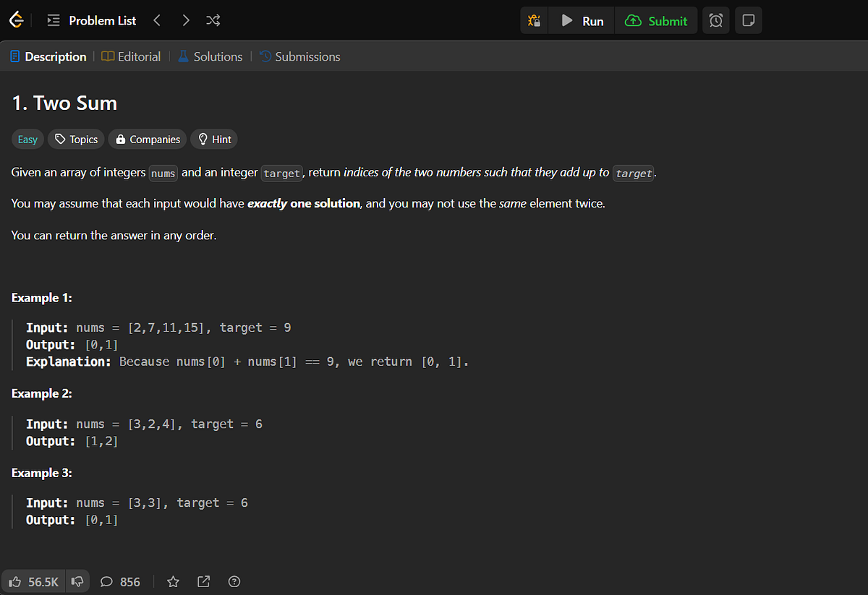Star this problem using the star icon

pos(173,581)
